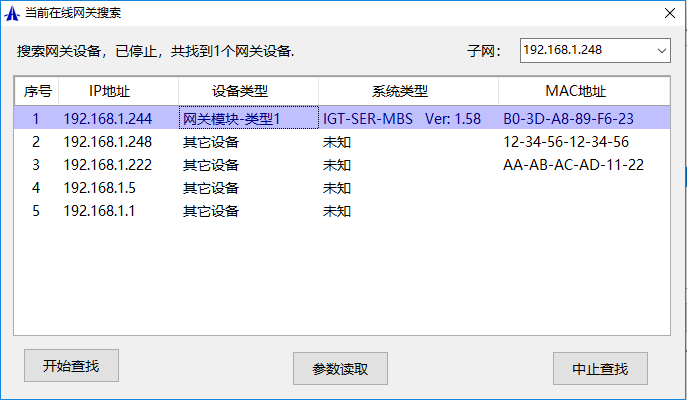This screenshot has height=400, width=687.
Task: Click the 中止查找 button
Action: [x=600, y=368]
